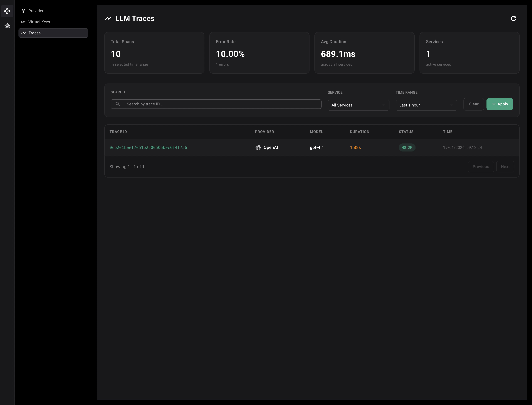Image resolution: width=532 pixels, height=405 pixels.
Task: Click the TIME column header
Action: tap(447, 132)
